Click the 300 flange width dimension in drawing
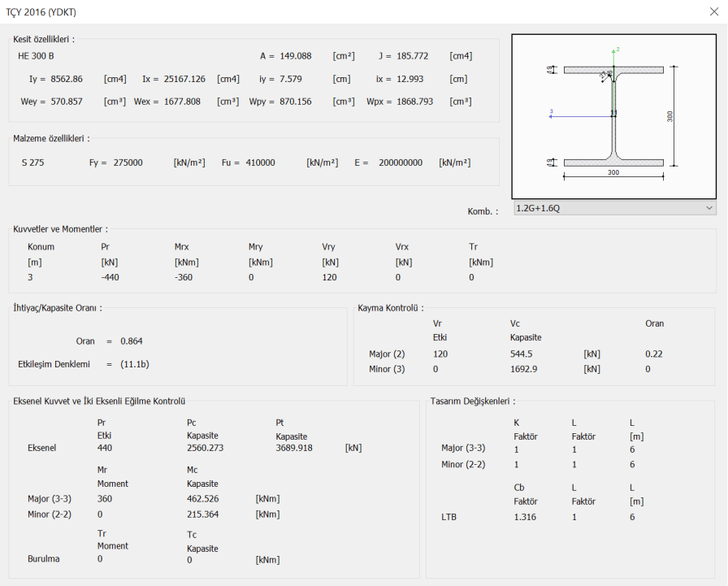The height and width of the screenshot is (586, 728). click(x=613, y=172)
